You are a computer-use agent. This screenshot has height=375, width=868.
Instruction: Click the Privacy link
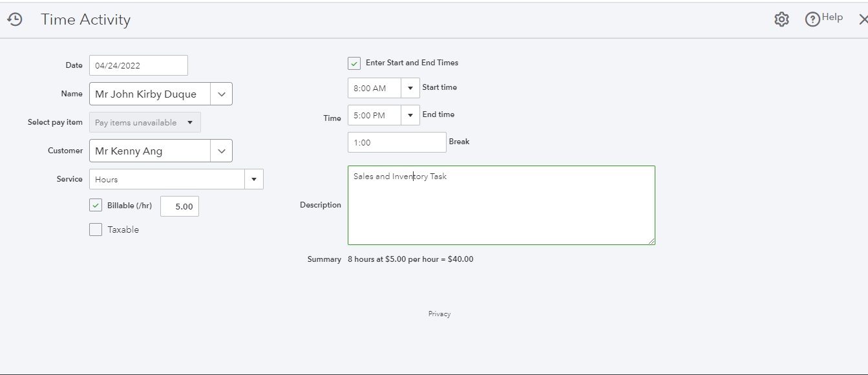pyautogui.click(x=439, y=314)
